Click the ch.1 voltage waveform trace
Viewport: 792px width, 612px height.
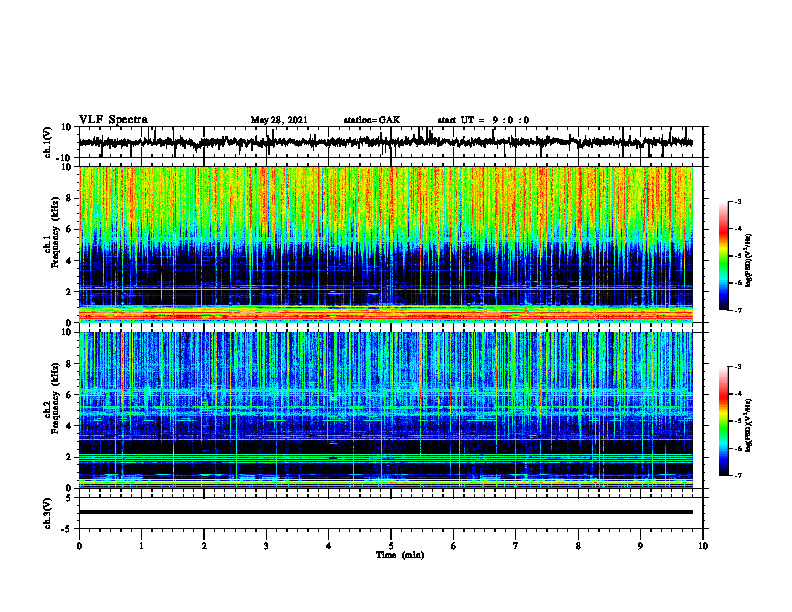point(385,142)
